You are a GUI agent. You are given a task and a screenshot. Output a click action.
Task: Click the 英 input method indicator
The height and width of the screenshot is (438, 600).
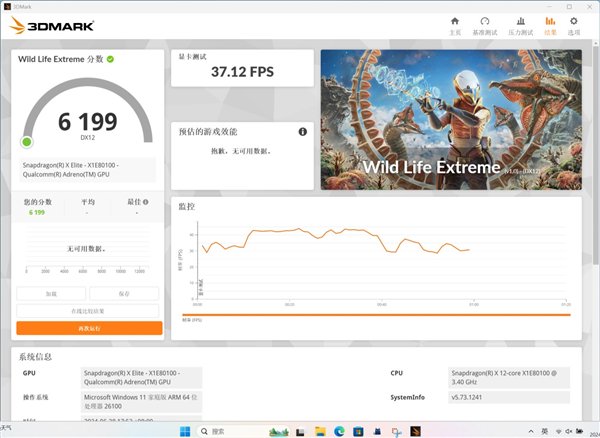(545, 431)
